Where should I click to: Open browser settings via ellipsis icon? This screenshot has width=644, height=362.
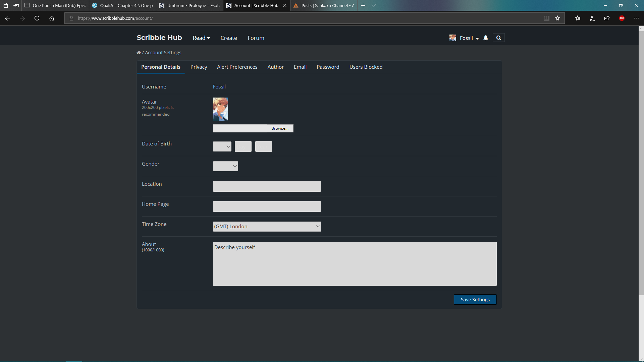637,18
